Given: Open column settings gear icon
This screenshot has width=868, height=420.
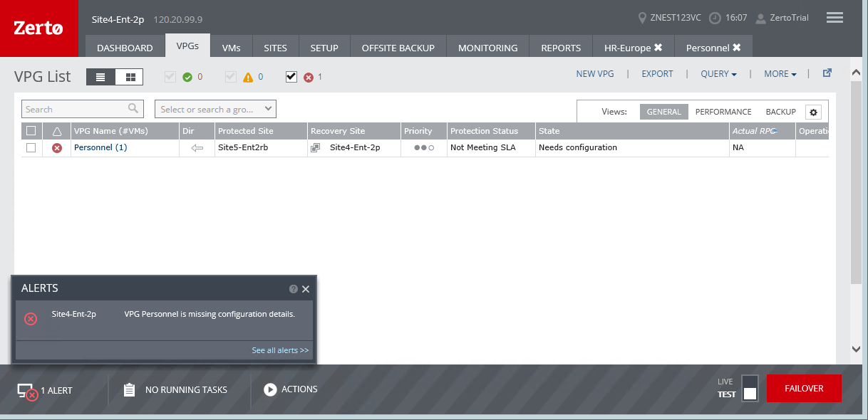Looking at the screenshot, I should pos(814,112).
